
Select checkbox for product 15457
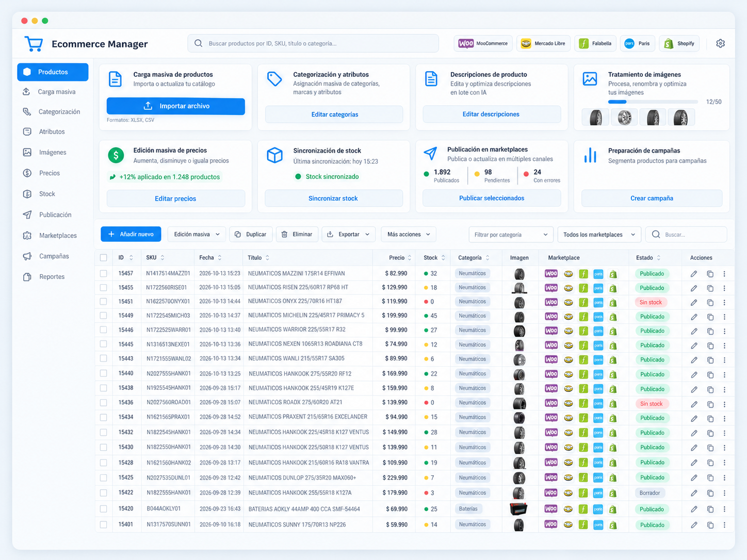click(x=104, y=273)
